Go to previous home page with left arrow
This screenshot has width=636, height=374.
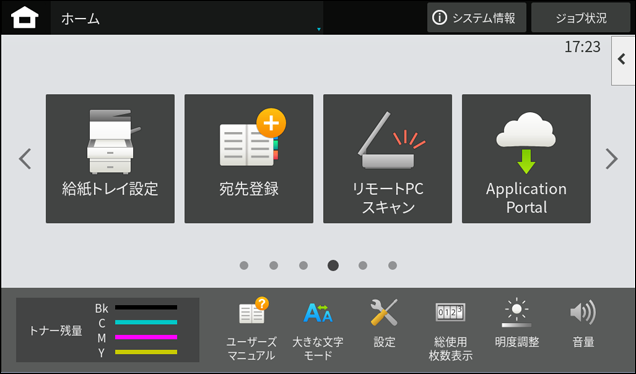(25, 159)
